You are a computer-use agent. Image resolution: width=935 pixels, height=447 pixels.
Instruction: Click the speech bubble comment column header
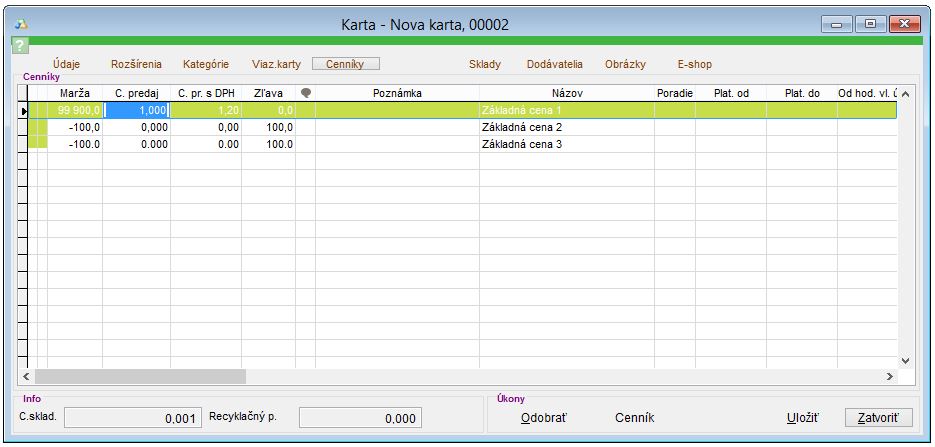coord(306,93)
